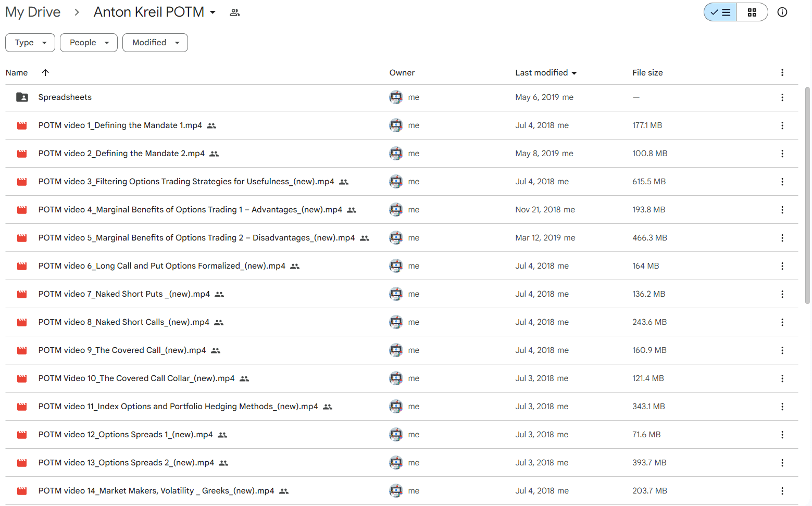Click shared icon next to POTM video 4 filename
This screenshot has height=506, width=812.
coord(352,210)
